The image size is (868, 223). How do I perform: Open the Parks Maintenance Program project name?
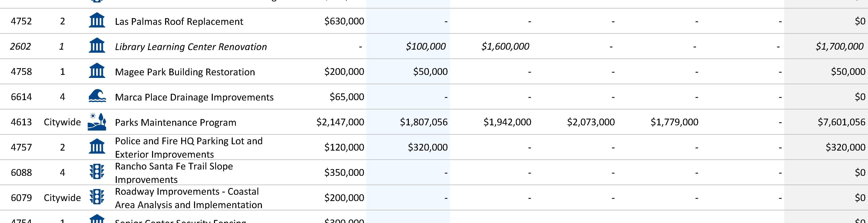(x=175, y=122)
